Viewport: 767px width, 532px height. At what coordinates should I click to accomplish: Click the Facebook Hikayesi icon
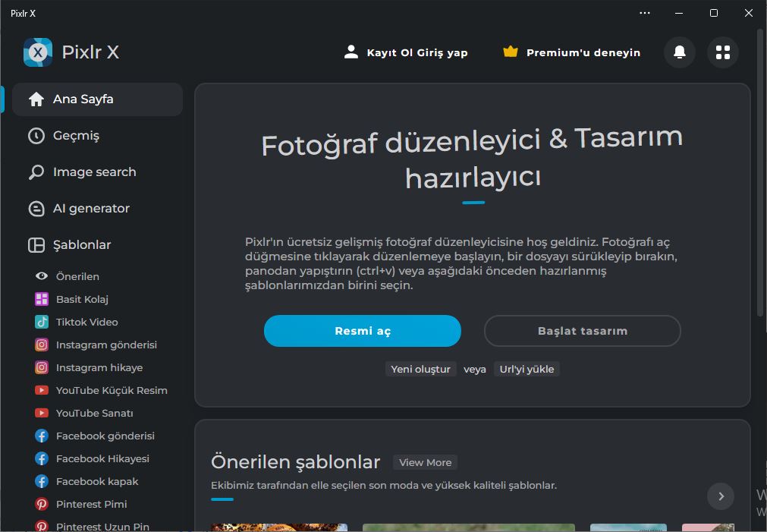42,458
